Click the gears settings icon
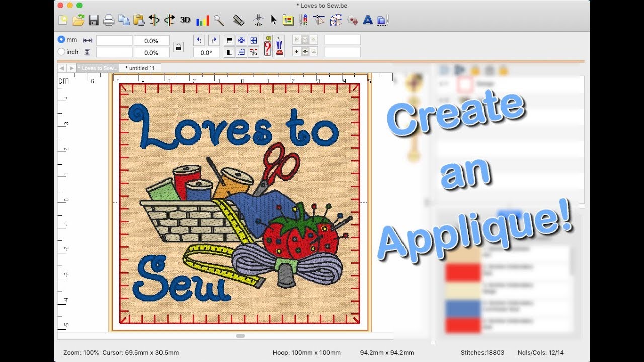This screenshot has height=362, width=644. coord(353,20)
